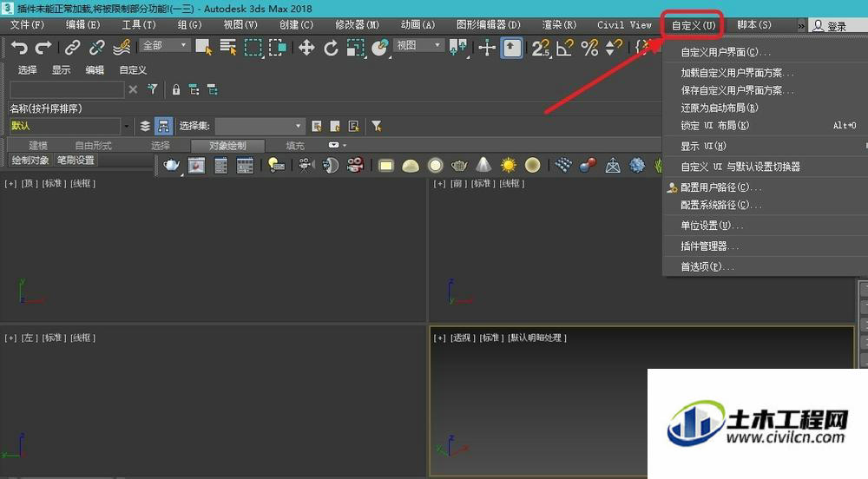
Task: Open the Select by Name list icon
Action: (x=228, y=48)
